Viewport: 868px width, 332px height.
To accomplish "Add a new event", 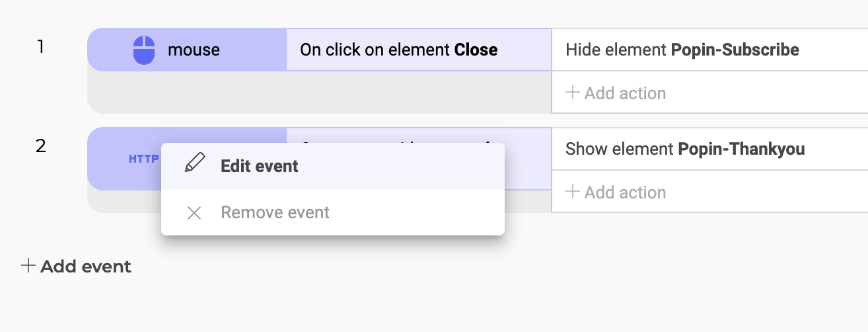I will (x=77, y=267).
